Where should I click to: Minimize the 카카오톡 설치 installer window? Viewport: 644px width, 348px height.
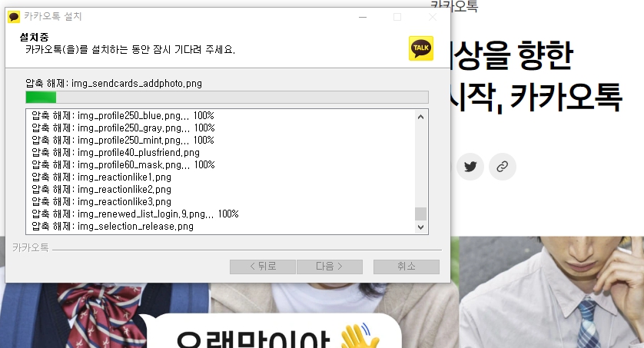(363, 17)
